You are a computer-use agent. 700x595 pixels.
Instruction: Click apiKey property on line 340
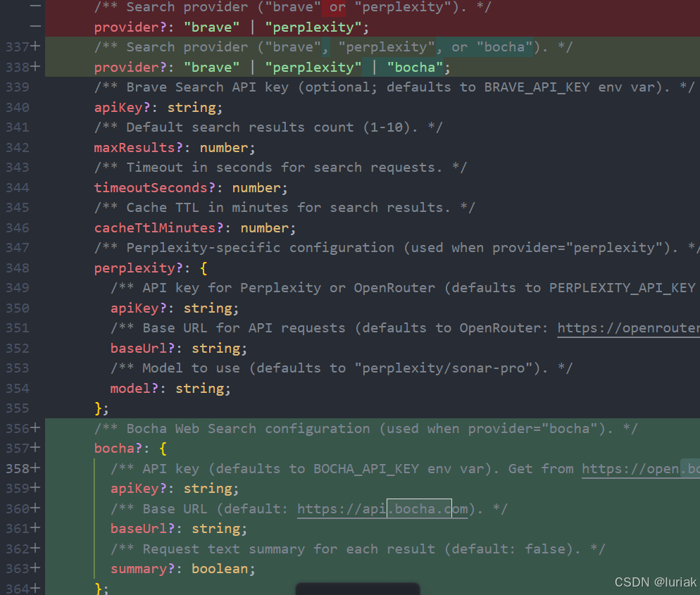point(118,108)
